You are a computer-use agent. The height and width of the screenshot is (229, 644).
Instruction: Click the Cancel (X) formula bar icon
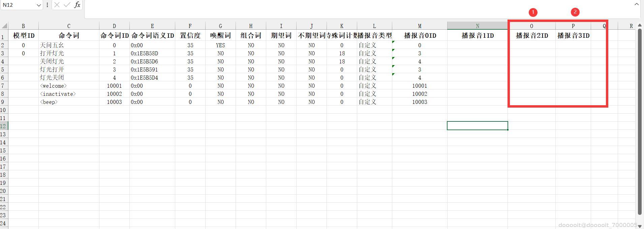click(57, 5)
